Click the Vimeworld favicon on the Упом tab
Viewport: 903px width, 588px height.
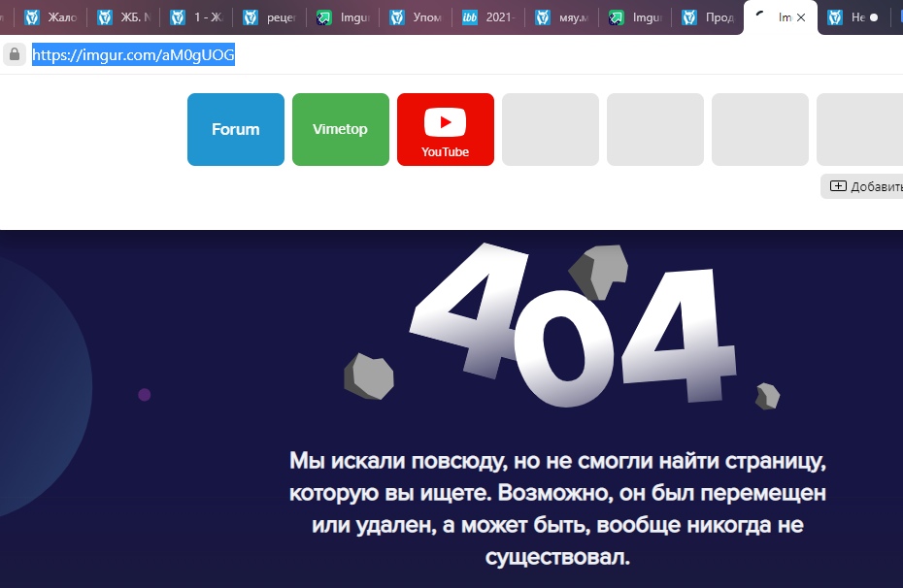click(397, 16)
